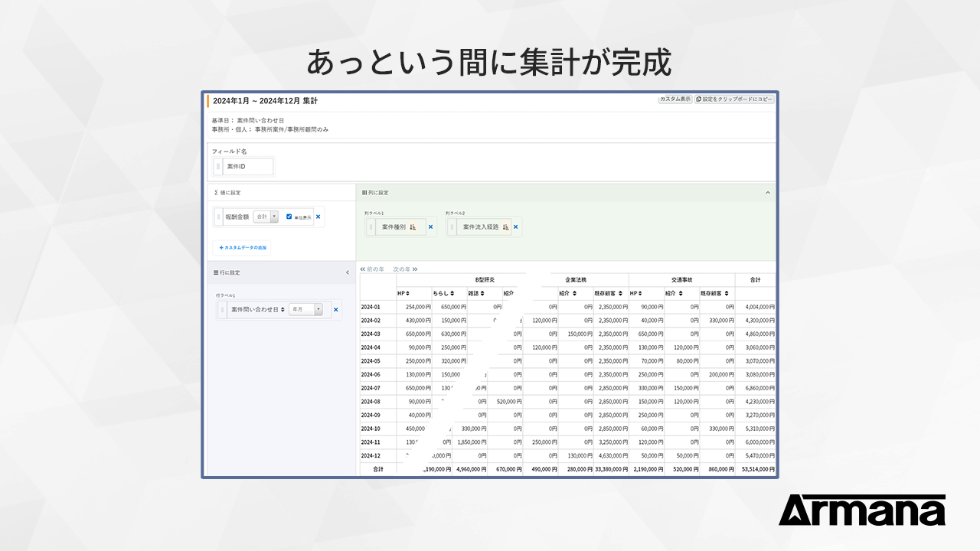Screen dimensions: 980x551
Task: Click sort icon on 案件種別 column label
Action: (x=413, y=227)
